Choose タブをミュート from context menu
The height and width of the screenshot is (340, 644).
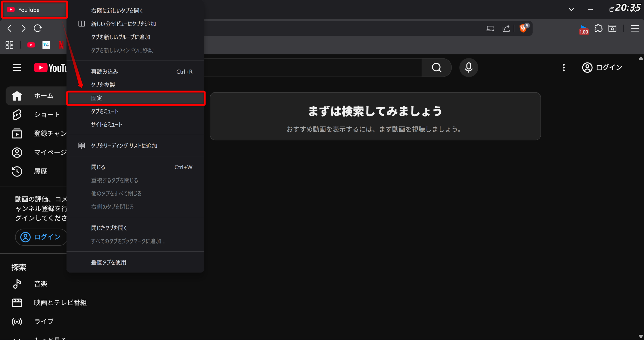(x=105, y=111)
